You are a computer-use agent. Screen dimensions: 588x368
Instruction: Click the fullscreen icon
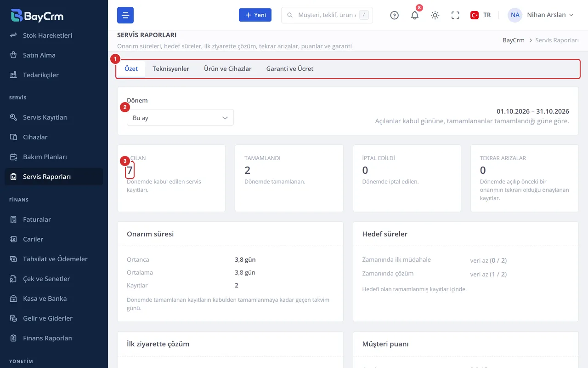455,15
